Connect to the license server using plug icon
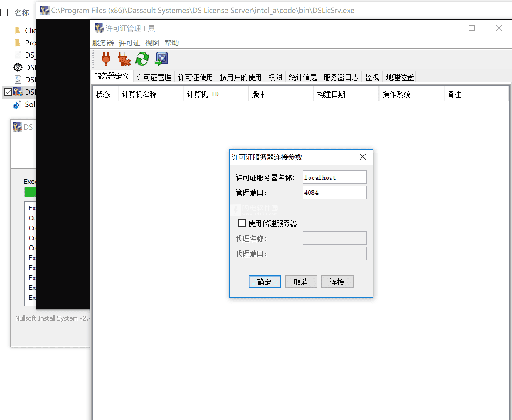Screen dimensions: 512x420 point(106,59)
